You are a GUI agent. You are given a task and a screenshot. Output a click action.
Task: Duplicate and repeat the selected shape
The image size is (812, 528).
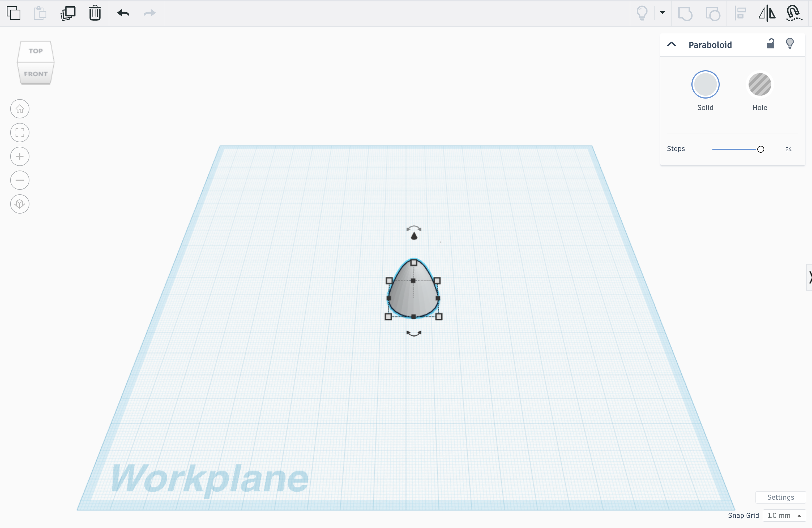pyautogui.click(x=68, y=13)
